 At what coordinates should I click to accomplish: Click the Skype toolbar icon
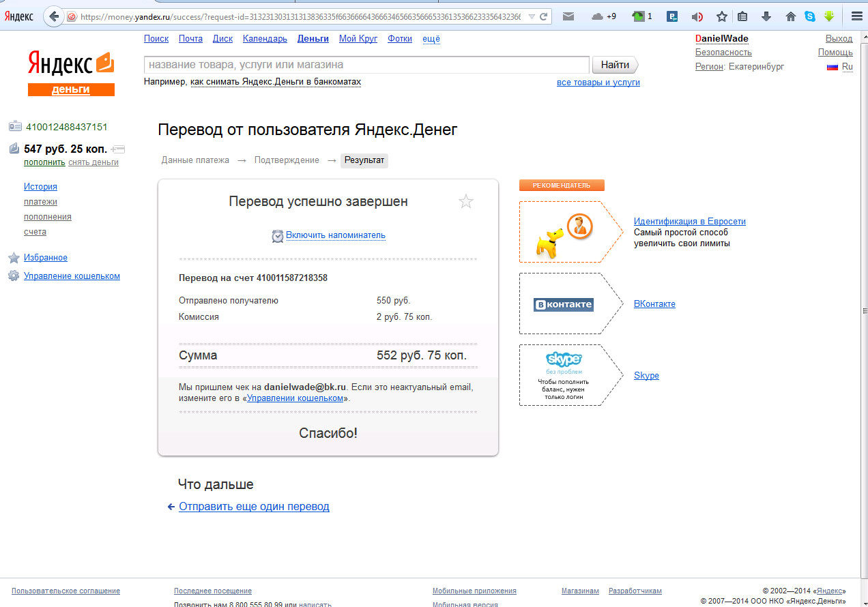(x=810, y=16)
